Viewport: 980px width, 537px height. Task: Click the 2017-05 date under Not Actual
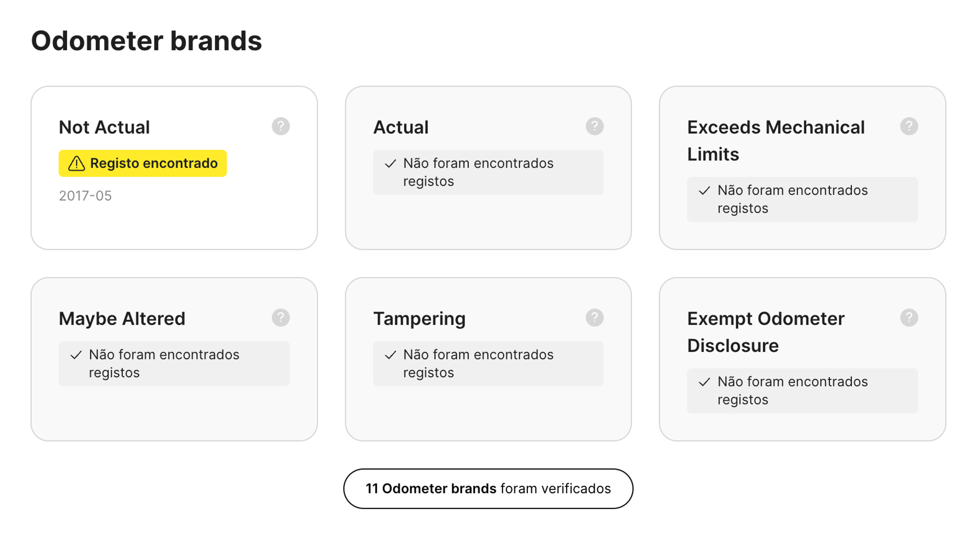tap(85, 196)
